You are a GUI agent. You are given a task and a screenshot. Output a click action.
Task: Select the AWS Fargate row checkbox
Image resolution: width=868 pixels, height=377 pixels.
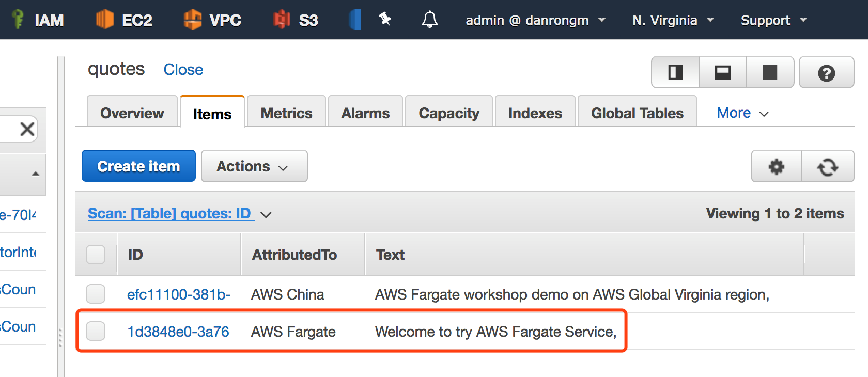click(96, 331)
